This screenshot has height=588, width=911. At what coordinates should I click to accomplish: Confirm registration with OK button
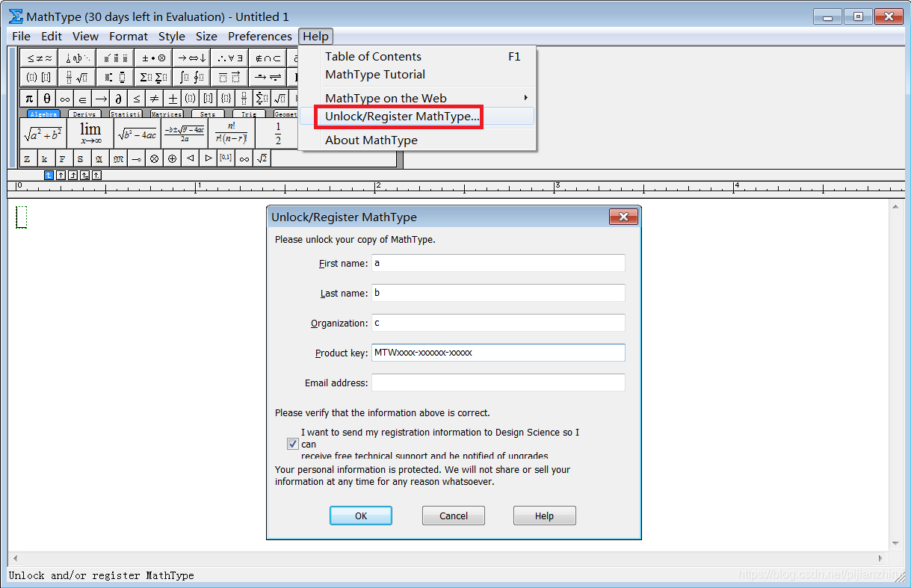click(361, 516)
